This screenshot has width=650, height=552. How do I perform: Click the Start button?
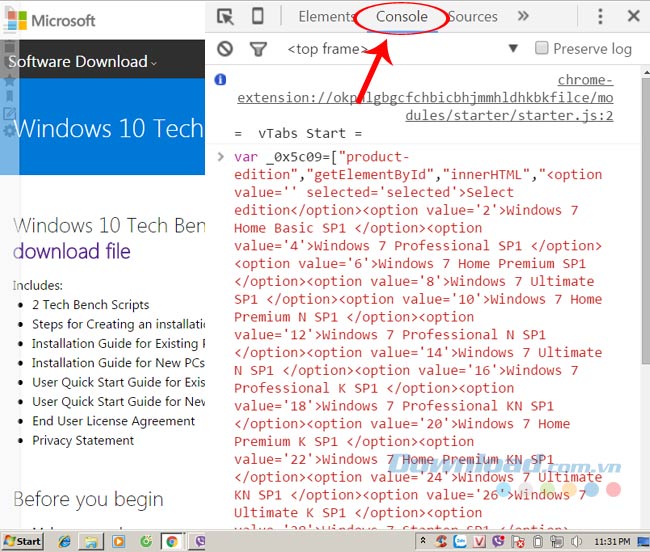pos(23,541)
